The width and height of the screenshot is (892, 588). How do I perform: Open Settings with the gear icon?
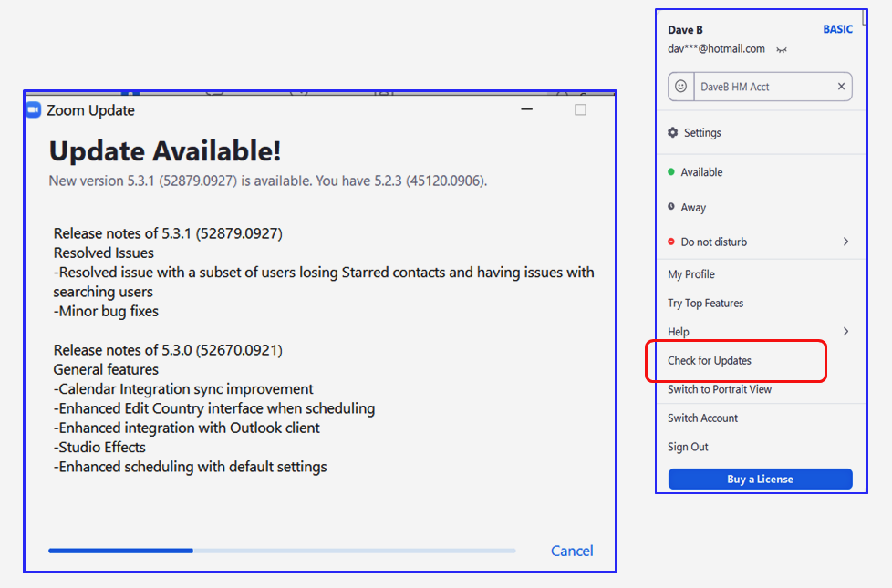(673, 133)
